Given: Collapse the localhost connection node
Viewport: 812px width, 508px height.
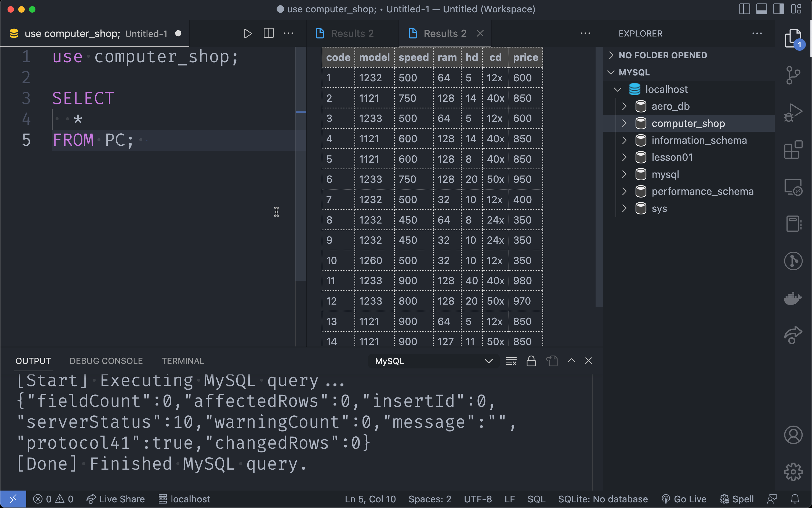Looking at the screenshot, I should coord(618,89).
